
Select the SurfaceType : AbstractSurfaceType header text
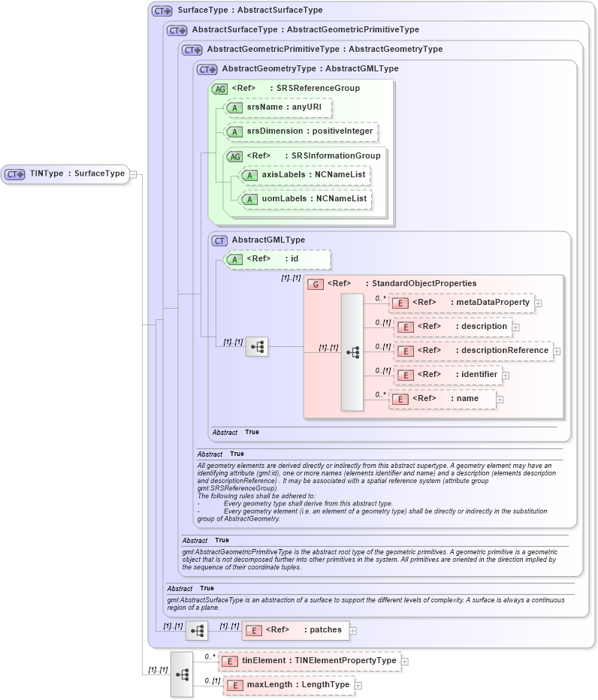point(250,11)
